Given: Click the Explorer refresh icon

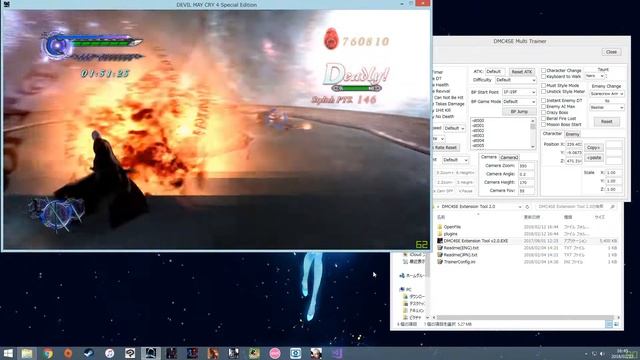Looking at the screenshot, I should tap(527, 207).
